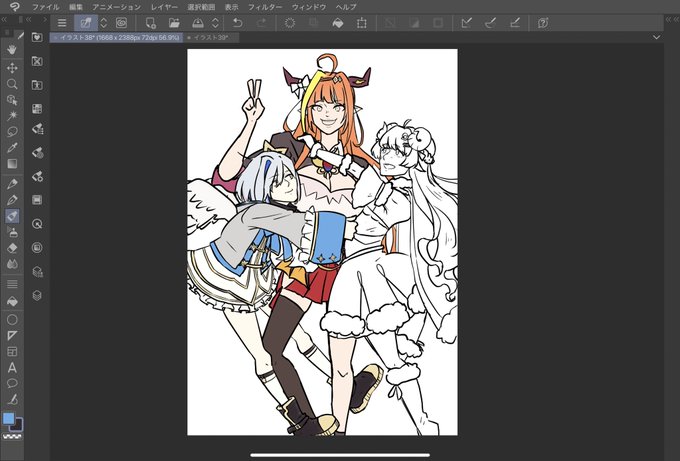Open the up-down stepper beside save icon
Image resolution: width=680 pixels, height=461 pixels.
[215, 23]
